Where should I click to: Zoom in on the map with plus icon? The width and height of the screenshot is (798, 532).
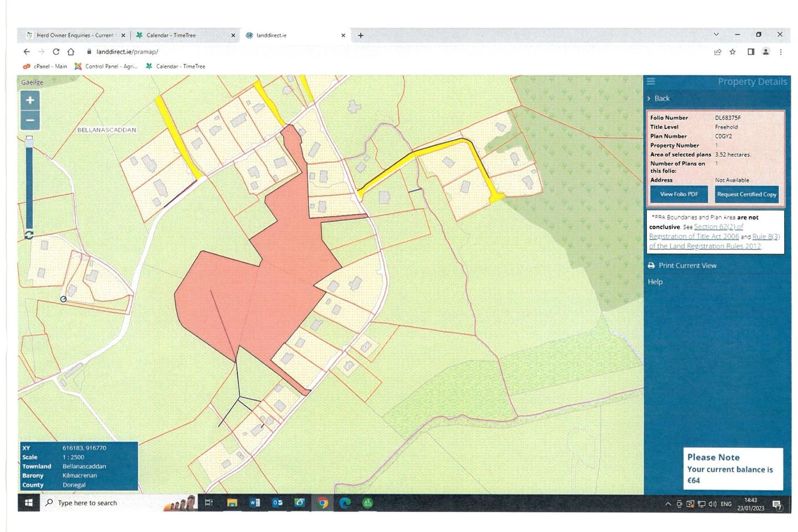pyautogui.click(x=29, y=100)
